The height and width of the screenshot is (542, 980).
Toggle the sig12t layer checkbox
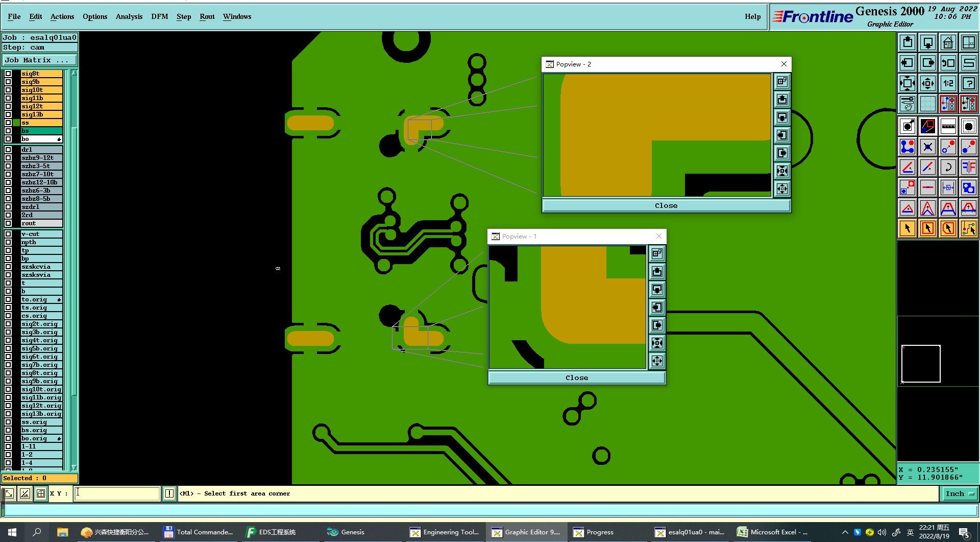[8, 106]
